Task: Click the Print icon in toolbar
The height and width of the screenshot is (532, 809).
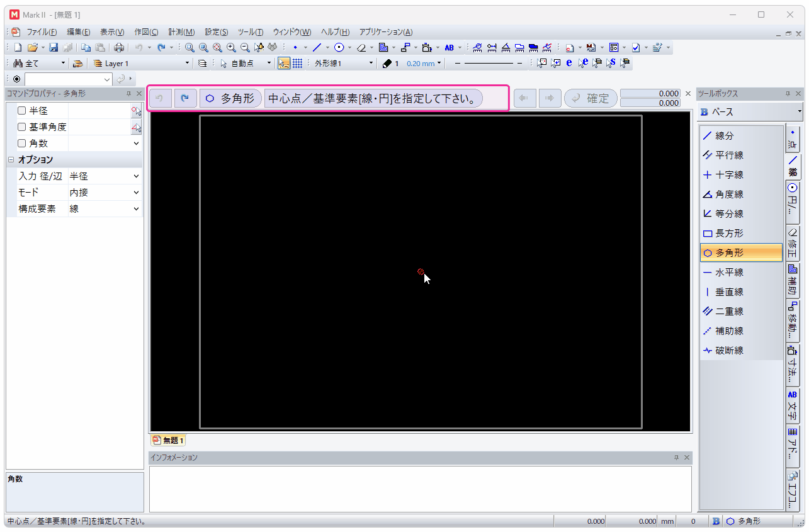Action: tap(119, 47)
